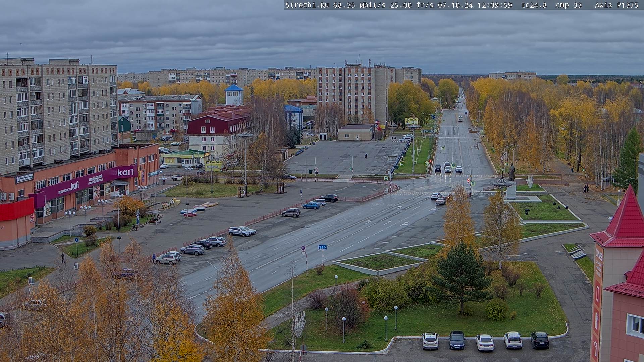Image resolution: width=644 pixels, height=362 pixels.
Task: Click the 25.00 fr/s frame rate value
Action: tap(412, 5)
